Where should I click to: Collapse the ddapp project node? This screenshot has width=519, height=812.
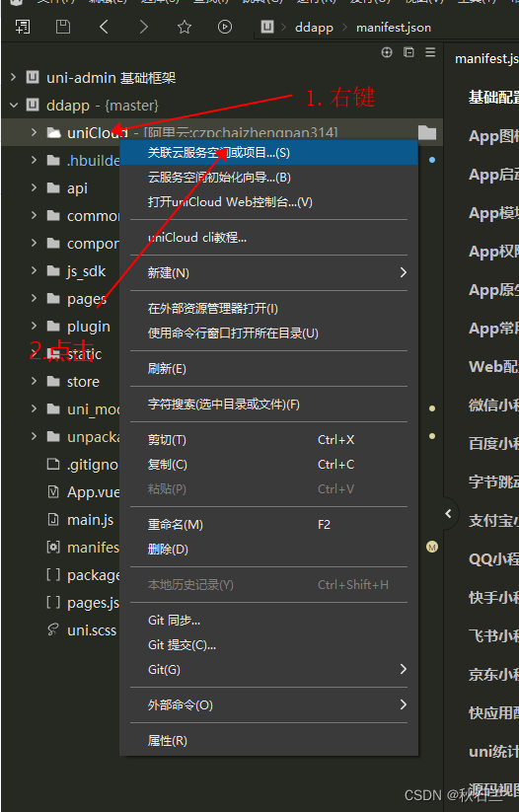point(14,106)
